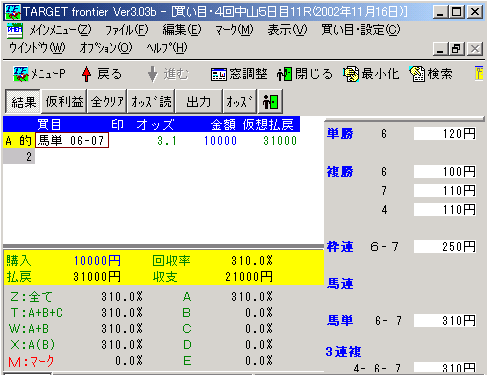This screenshot has width=487, height=375.
Task: Open the ヘルプ(H) menu
Action: coord(167,48)
